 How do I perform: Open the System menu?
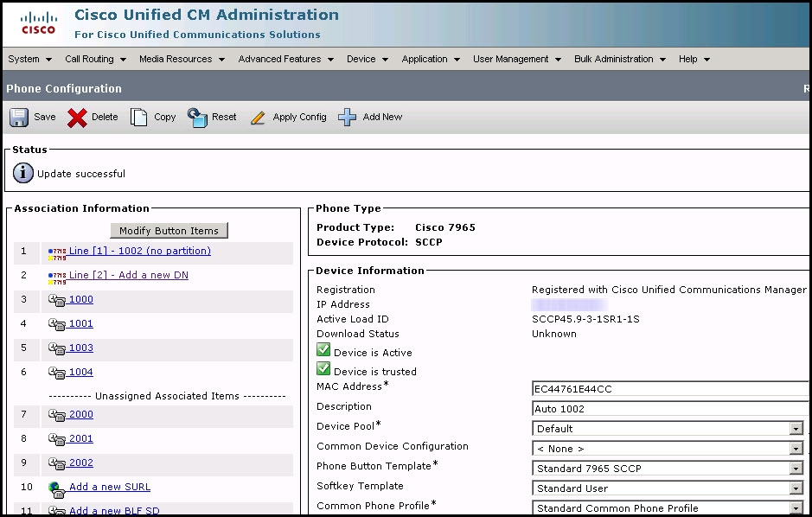(30, 59)
